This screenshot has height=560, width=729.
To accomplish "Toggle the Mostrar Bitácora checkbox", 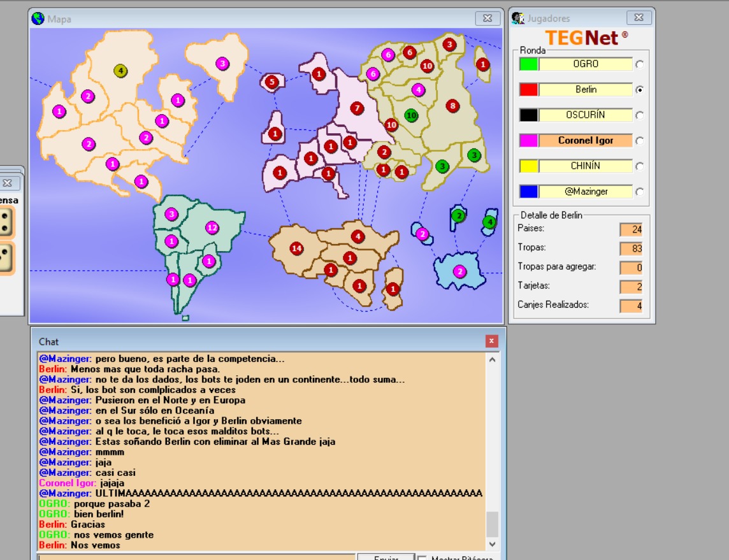I will (x=422, y=557).
